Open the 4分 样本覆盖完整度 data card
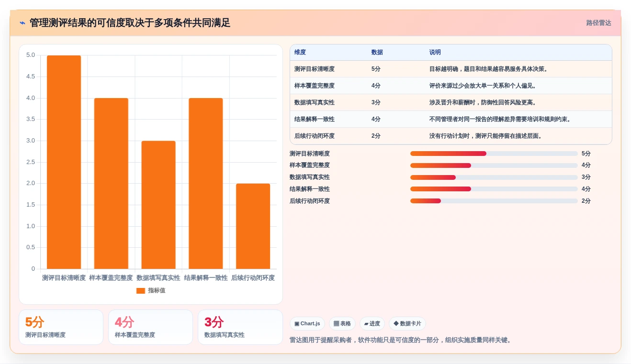The width and height of the screenshot is (631, 364). (150, 327)
